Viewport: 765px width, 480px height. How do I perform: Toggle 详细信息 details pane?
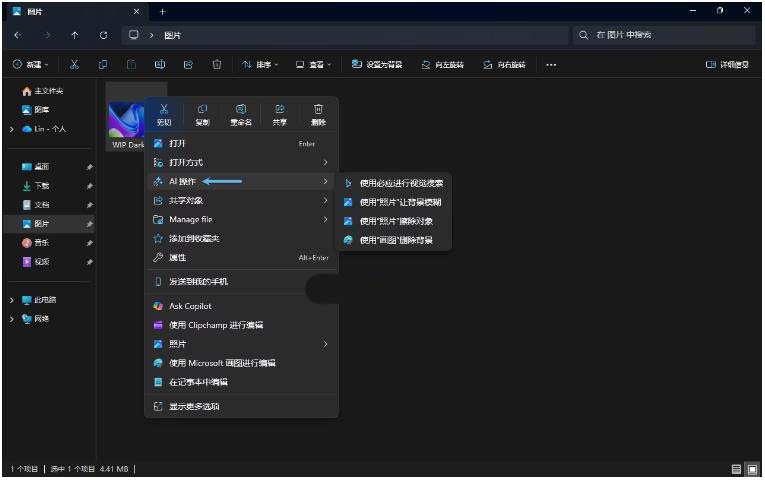727,64
